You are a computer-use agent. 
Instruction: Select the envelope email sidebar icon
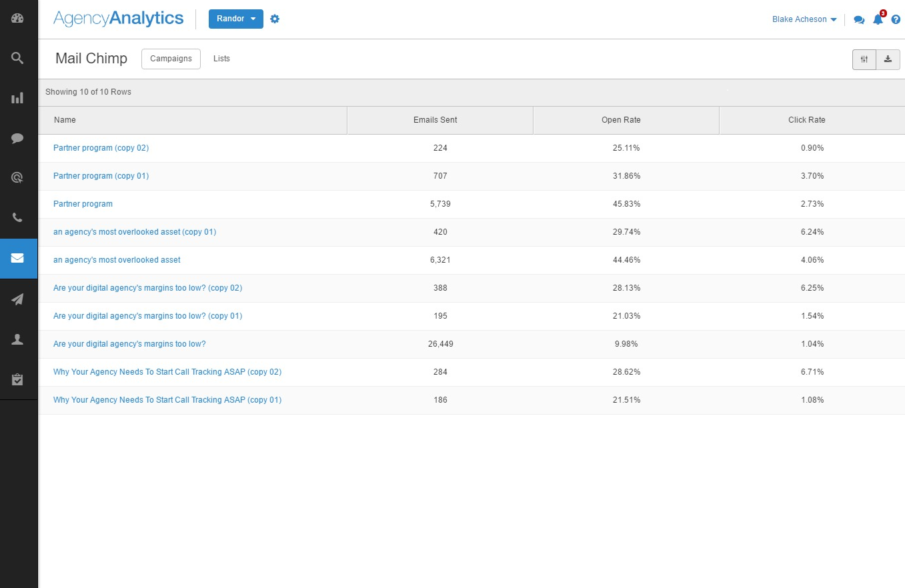point(18,259)
